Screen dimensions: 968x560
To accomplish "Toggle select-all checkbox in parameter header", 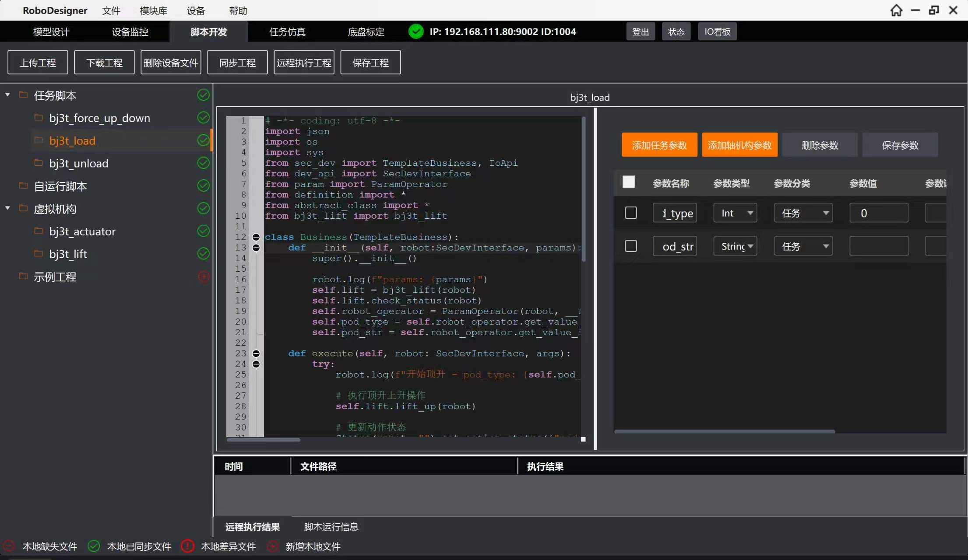I will coord(629,182).
